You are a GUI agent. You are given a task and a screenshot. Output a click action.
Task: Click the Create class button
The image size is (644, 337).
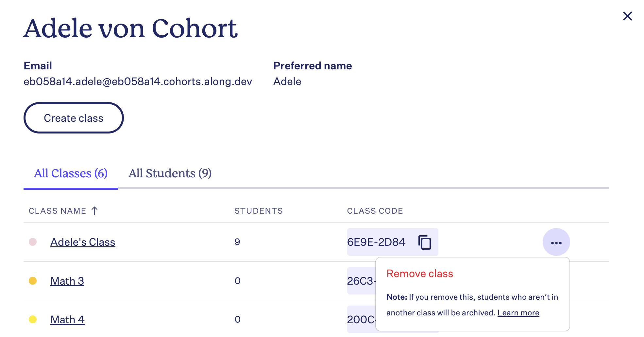tap(74, 118)
